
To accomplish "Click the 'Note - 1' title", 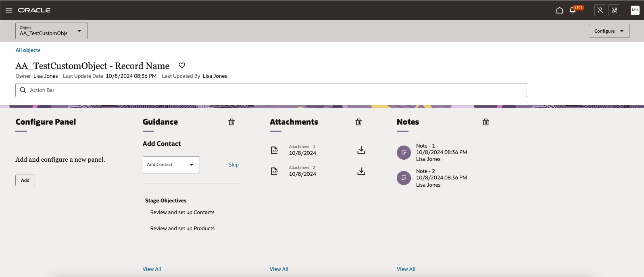I will tap(425, 146).
